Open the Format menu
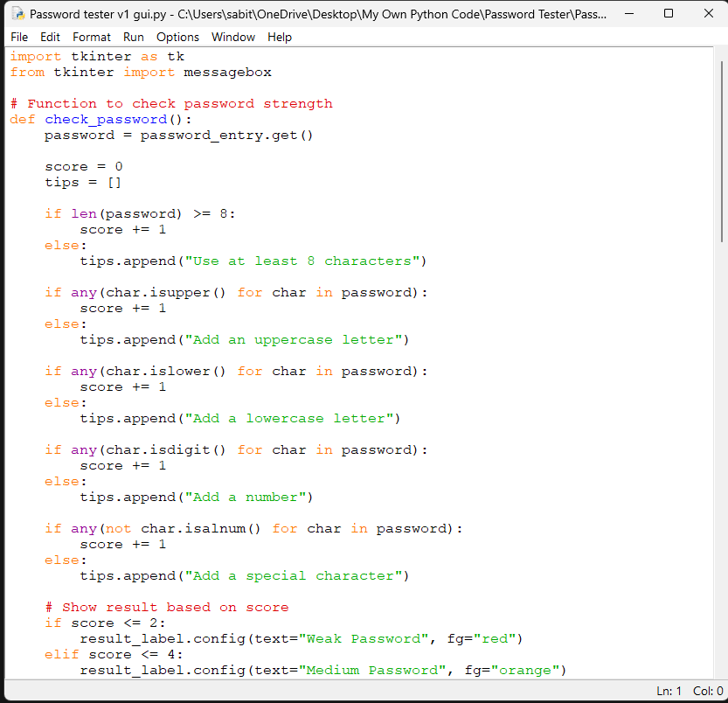Viewport: 728px width, 703px height. point(92,38)
